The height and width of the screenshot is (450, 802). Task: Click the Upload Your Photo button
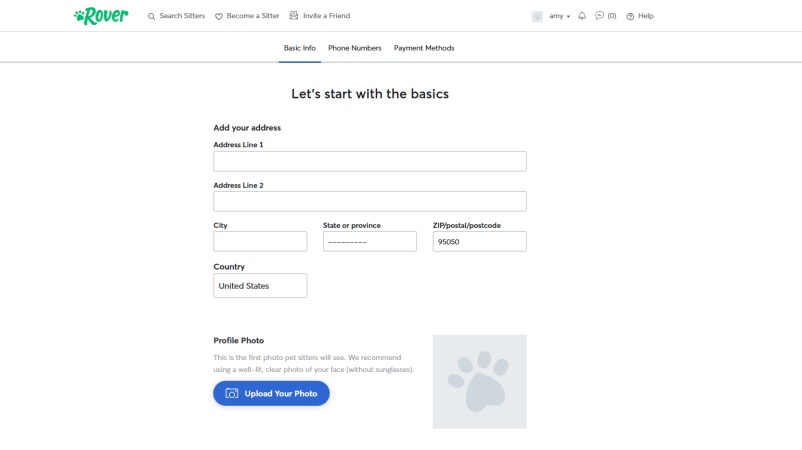point(271,394)
